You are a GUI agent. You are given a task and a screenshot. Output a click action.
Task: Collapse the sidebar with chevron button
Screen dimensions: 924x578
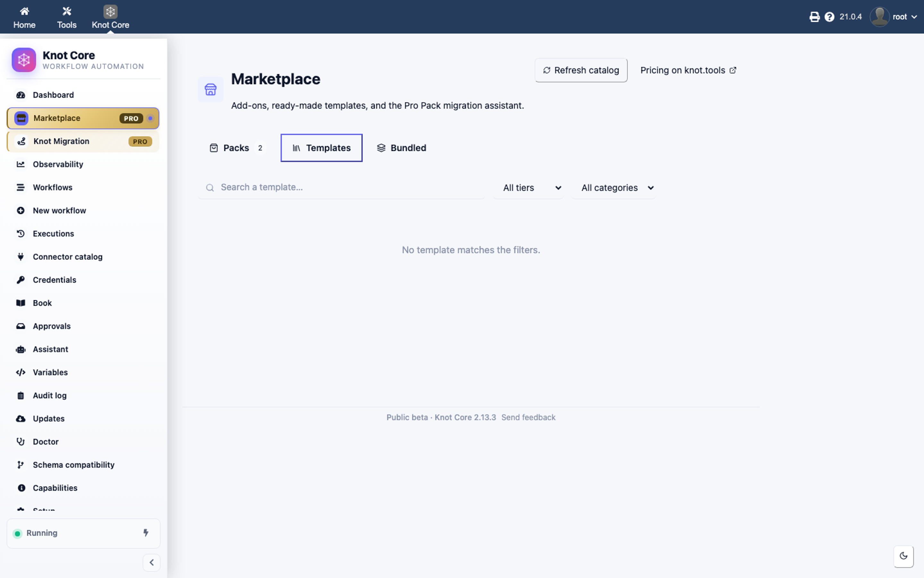tap(151, 562)
